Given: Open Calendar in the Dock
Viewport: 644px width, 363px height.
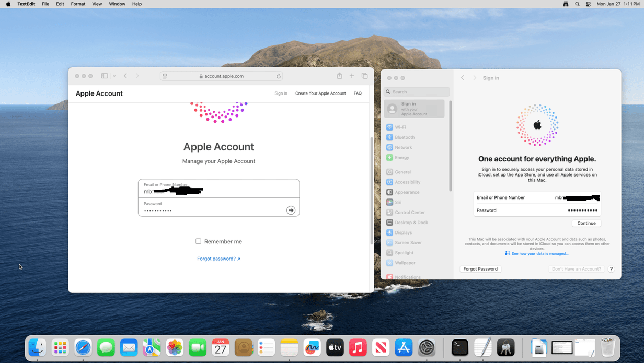Looking at the screenshot, I should click(221, 347).
